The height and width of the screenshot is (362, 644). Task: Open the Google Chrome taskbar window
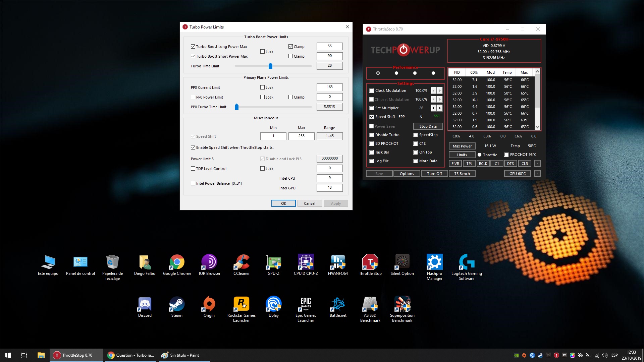click(131, 355)
